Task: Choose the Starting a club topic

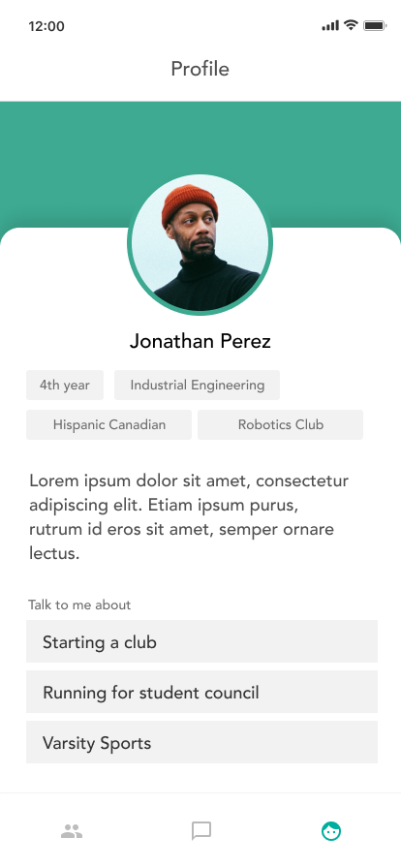Action: point(201,641)
